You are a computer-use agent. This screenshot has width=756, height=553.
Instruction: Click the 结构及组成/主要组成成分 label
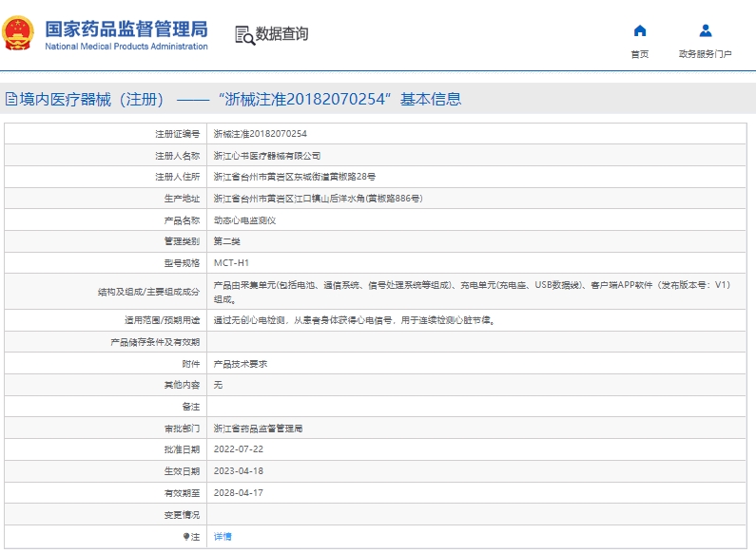click(x=148, y=292)
